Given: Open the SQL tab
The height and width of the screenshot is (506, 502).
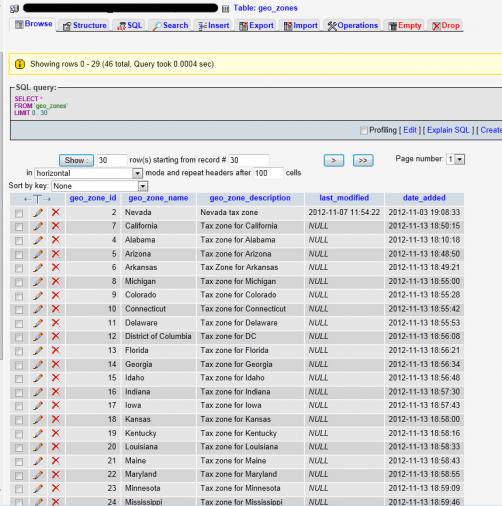Looking at the screenshot, I should pyautogui.click(x=130, y=25).
